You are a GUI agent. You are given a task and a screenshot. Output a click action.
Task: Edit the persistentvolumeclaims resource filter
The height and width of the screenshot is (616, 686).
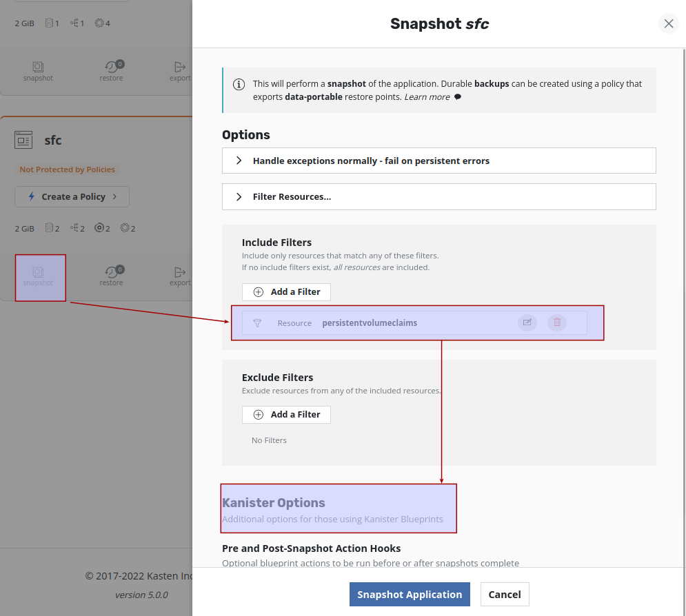(527, 322)
